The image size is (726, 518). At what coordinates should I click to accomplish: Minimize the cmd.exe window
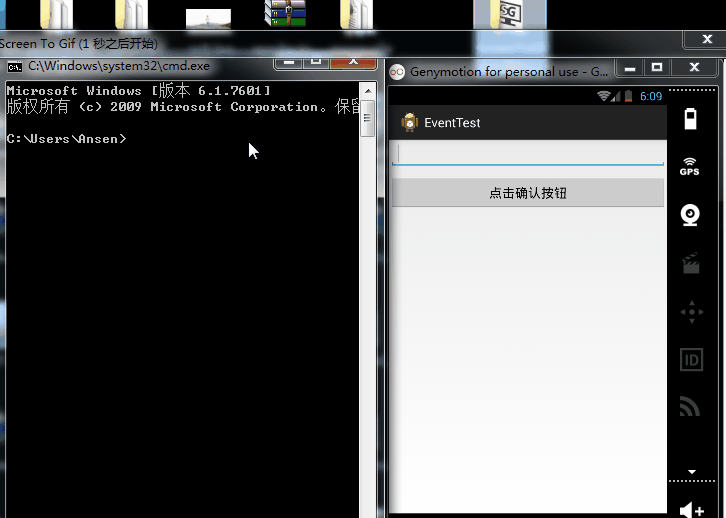pyautogui.click(x=289, y=63)
